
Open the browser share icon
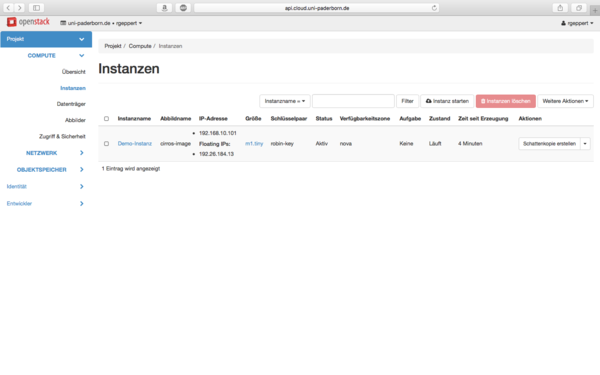[560, 8]
